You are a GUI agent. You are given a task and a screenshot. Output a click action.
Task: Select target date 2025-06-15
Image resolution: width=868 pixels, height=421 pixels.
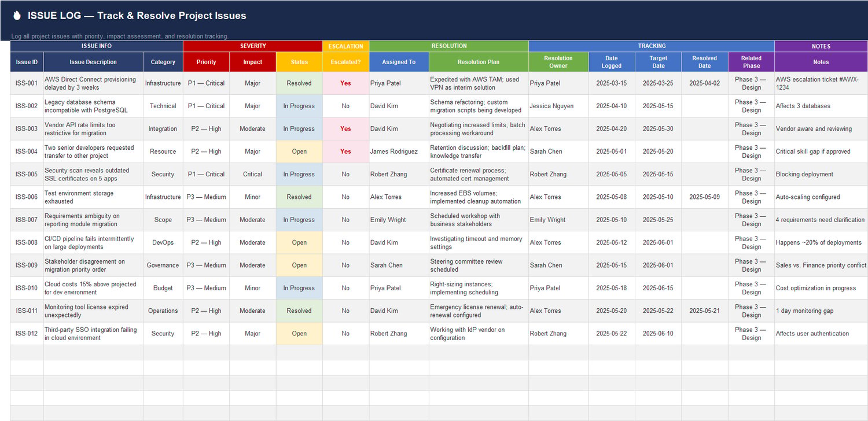pos(658,288)
